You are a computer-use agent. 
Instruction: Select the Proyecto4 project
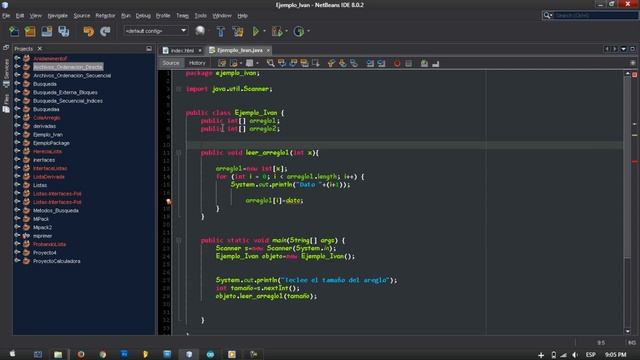(44, 253)
